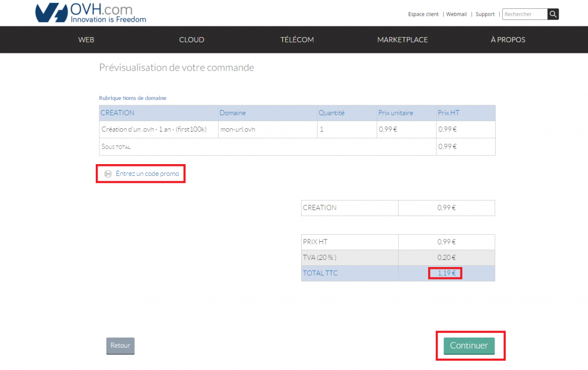The image size is (588, 370).
Task: Focus the Rechercher search field
Action: 524,14
